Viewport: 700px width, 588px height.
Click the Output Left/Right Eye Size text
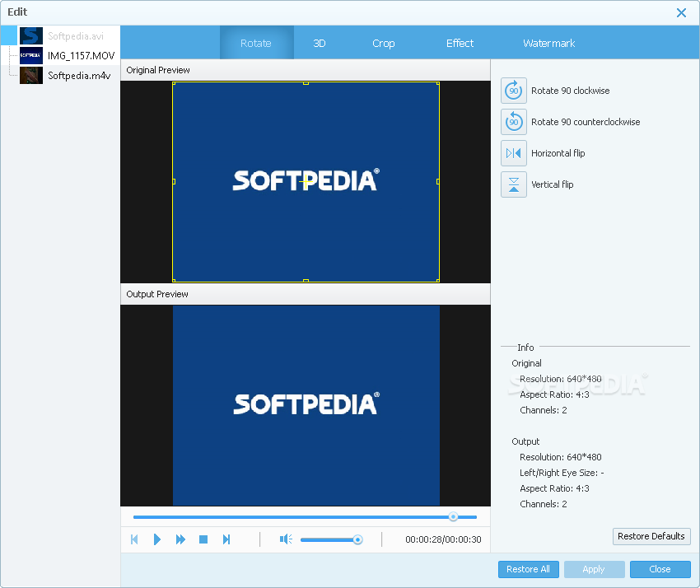coord(562,473)
